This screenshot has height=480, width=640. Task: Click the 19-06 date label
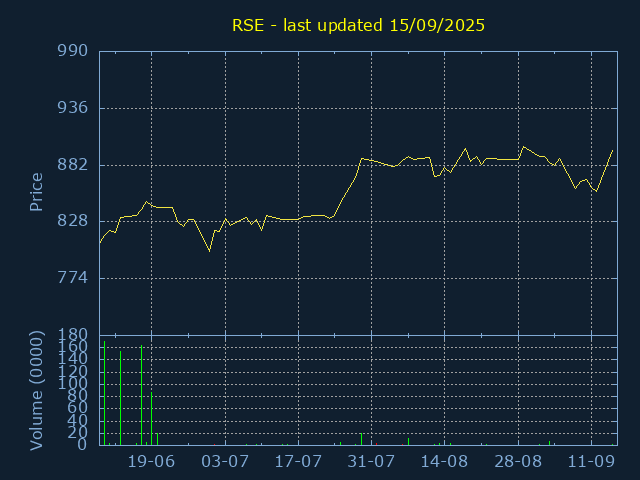(151, 462)
